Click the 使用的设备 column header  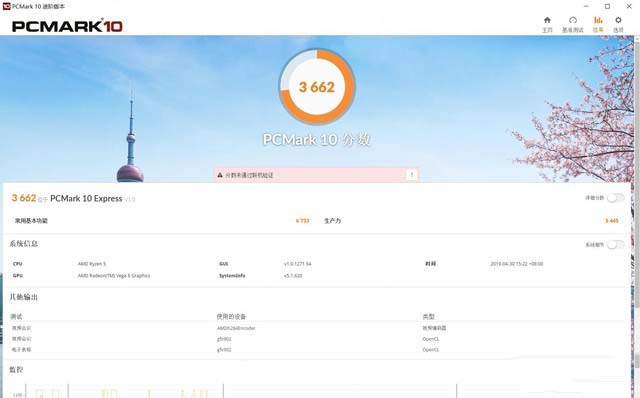click(x=231, y=316)
